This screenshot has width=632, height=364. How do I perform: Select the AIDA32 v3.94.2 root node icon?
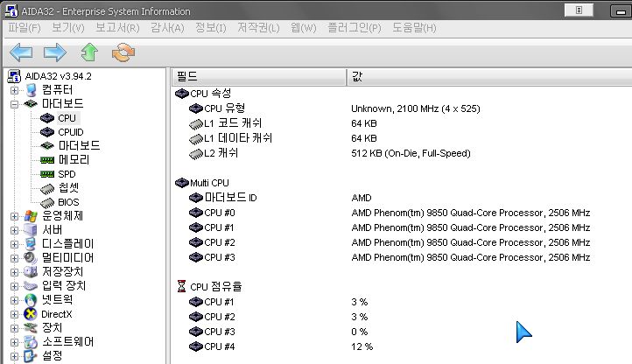15,76
